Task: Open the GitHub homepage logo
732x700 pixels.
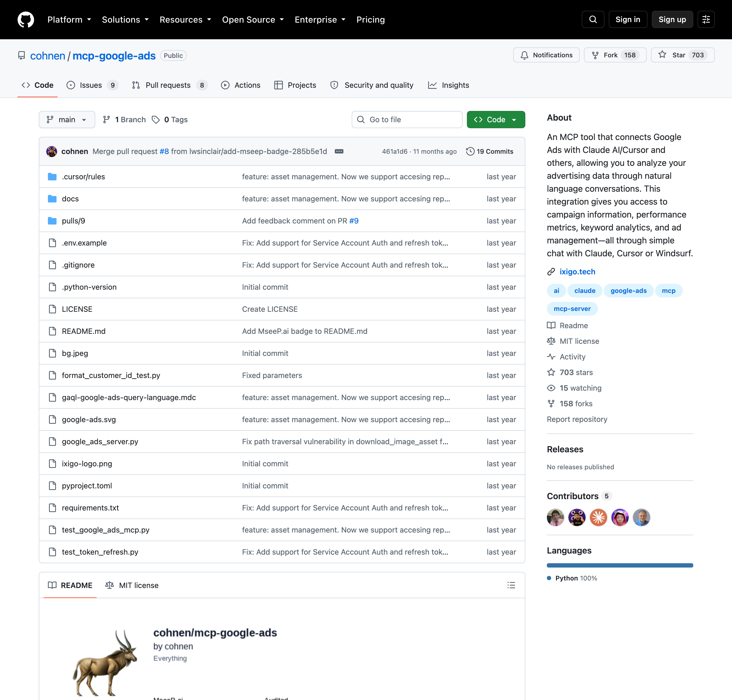Action: (26, 19)
